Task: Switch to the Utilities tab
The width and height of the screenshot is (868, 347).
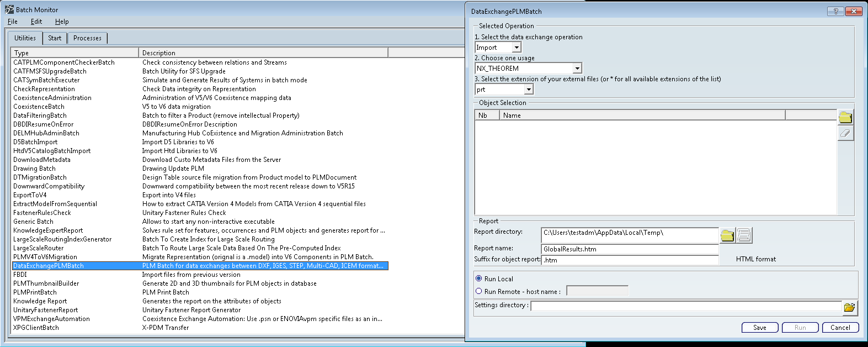Action: [x=25, y=38]
